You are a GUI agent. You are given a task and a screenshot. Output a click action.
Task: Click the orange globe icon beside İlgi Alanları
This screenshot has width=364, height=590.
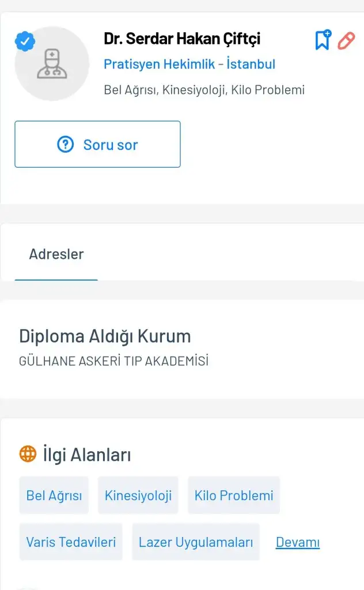point(28,454)
